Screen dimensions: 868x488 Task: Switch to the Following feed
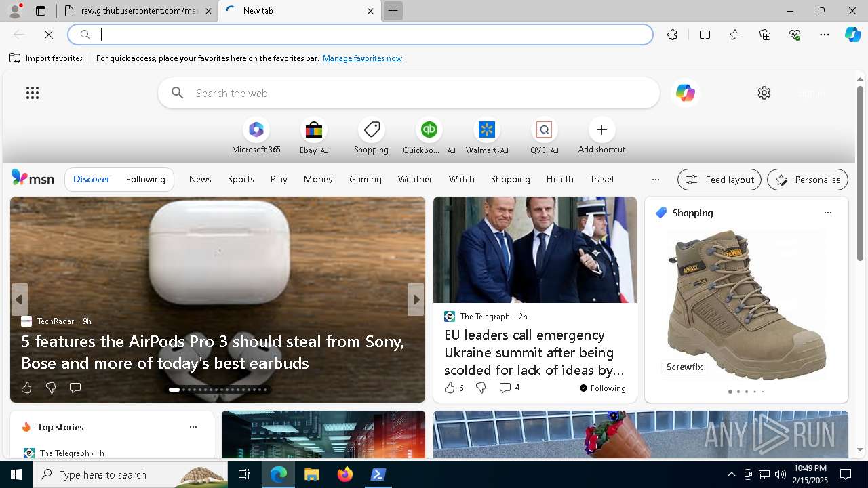pos(145,179)
